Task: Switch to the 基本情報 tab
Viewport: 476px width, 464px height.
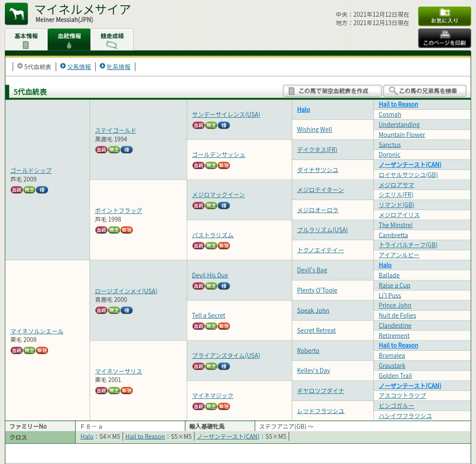Action: (x=26, y=40)
